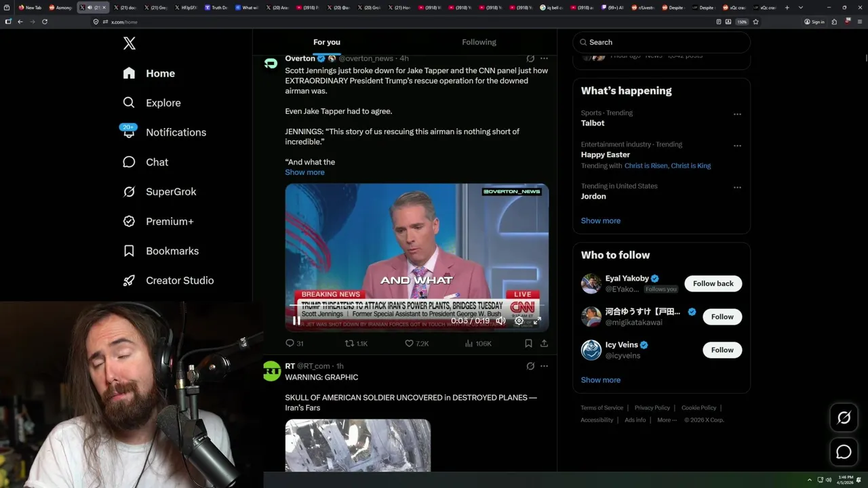Open more options on RT post

coord(544,366)
